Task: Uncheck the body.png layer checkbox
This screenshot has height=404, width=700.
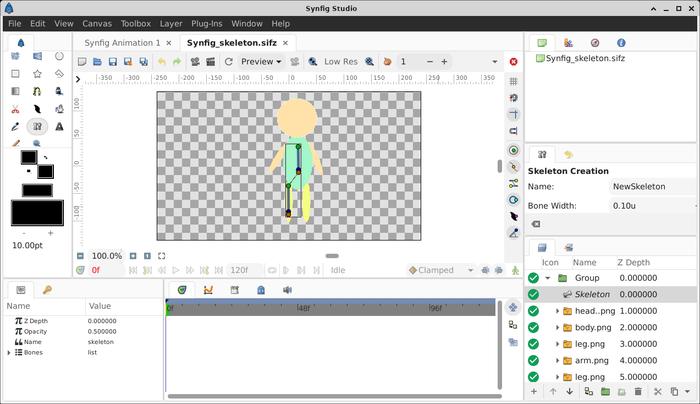Action: tap(533, 328)
